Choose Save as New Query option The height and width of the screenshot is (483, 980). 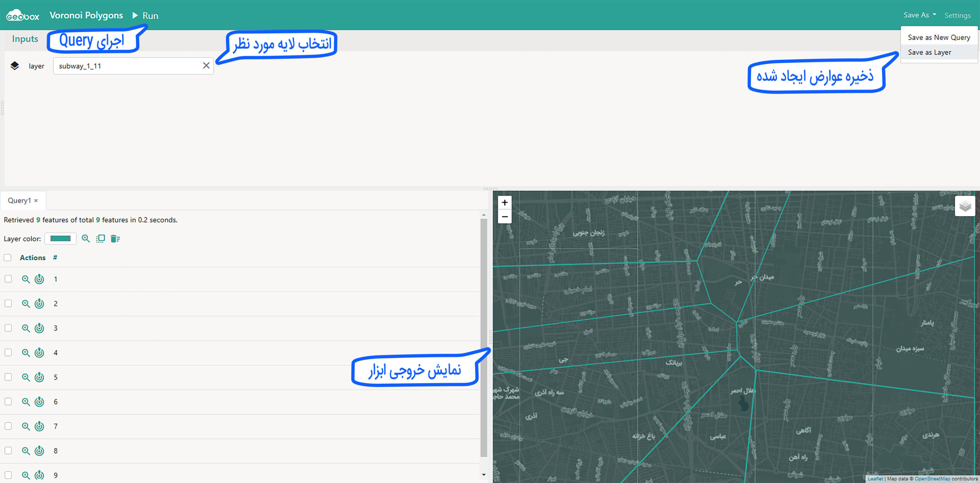coord(939,37)
